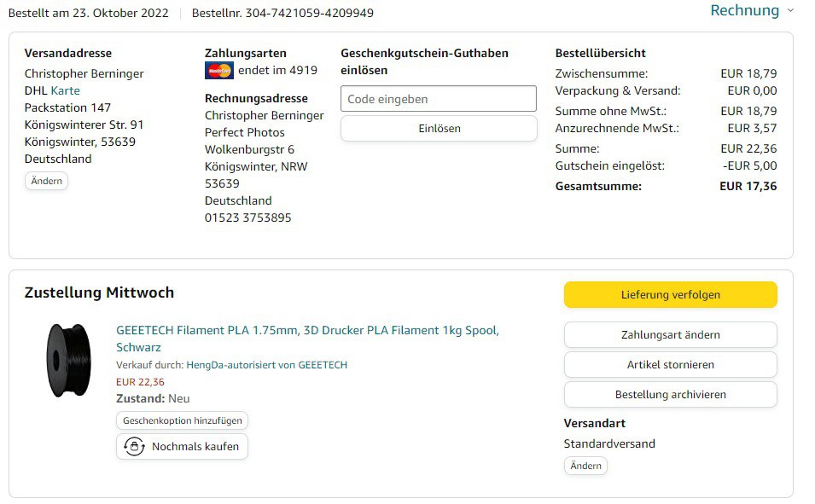
Task: Click the Mastercard payment icon
Action: pyautogui.click(x=218, y=71)
